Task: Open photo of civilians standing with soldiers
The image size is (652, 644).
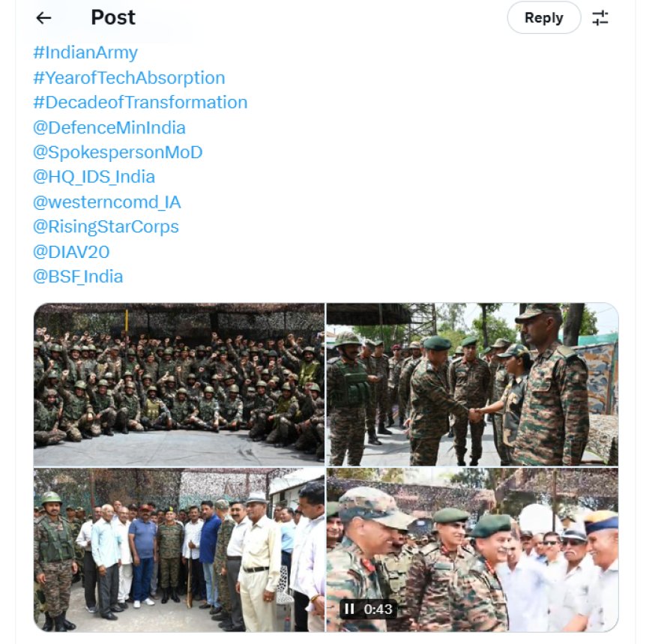Action: coord(179,550)
